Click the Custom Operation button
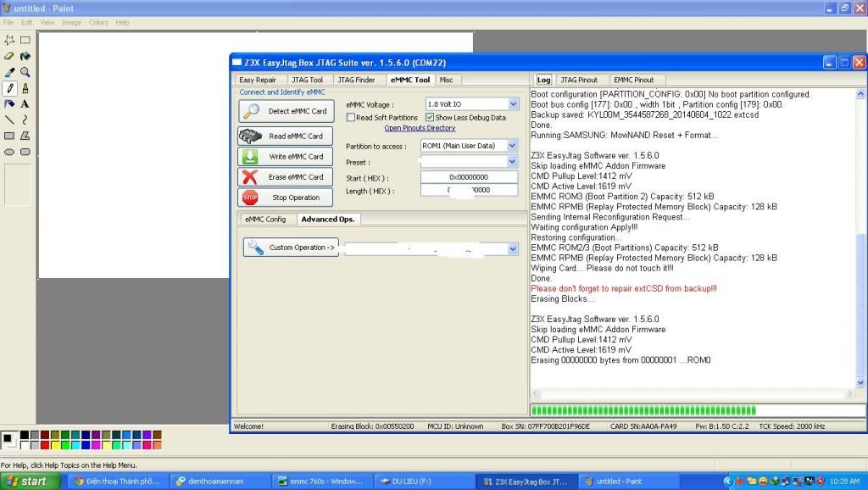This screenshot has width=868, height=490. pyautogui.click(x=291, y=248)
